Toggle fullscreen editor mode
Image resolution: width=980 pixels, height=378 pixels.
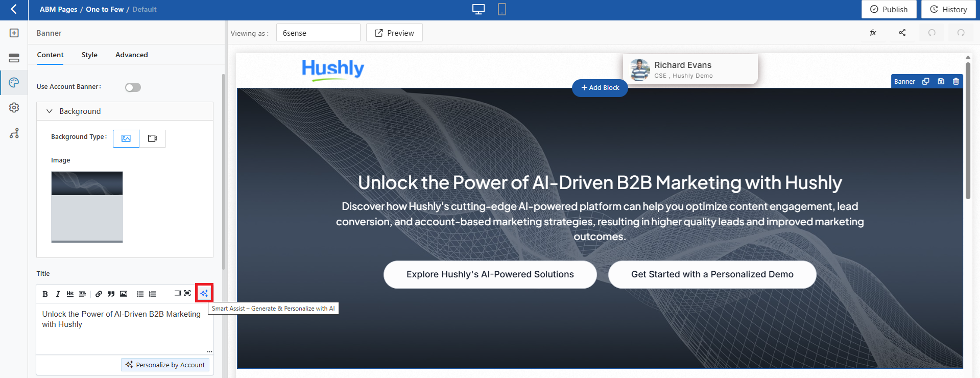[x=187, y=293]
